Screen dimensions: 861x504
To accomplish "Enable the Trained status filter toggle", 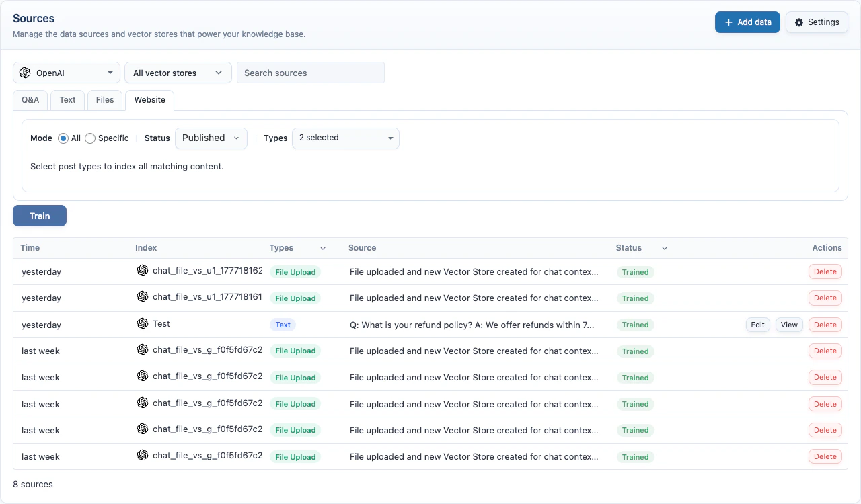I will (x=635, y=272).
